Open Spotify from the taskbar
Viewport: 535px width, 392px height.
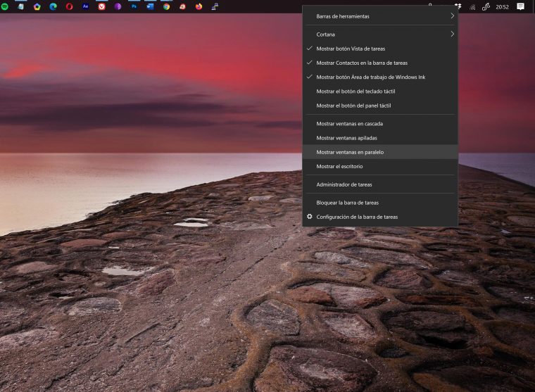click(x=5, y=6)
